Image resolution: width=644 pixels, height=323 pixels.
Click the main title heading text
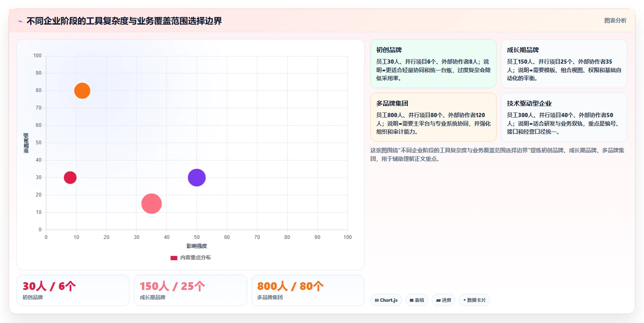(x=124, y=21)
